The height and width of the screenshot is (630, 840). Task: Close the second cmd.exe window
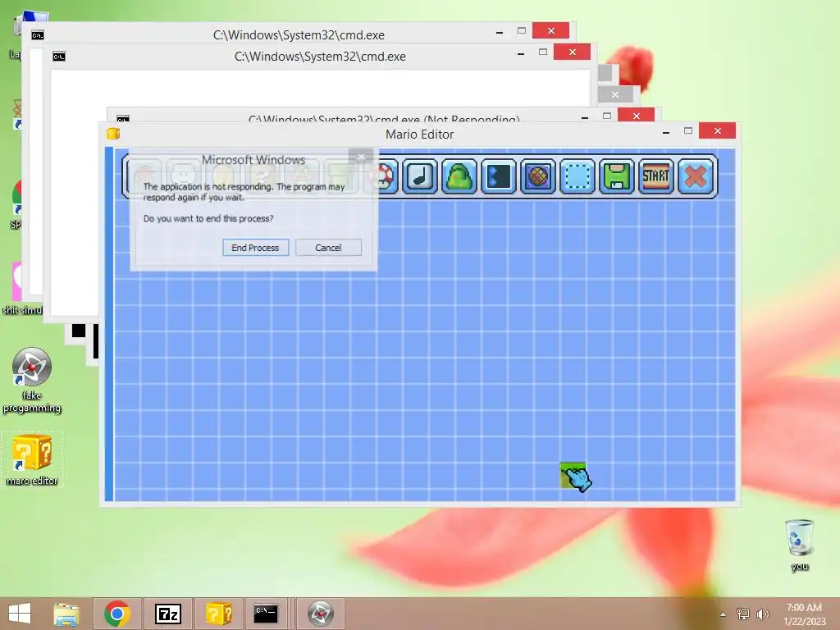pos(572,52)
